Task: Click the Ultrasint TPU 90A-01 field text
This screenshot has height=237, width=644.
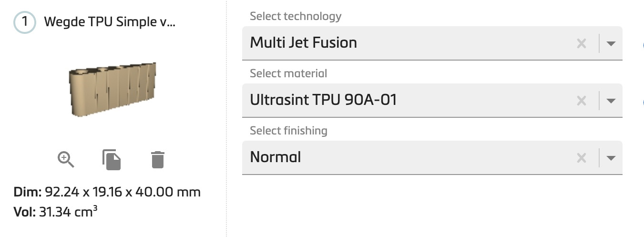Action: [323, 100]
